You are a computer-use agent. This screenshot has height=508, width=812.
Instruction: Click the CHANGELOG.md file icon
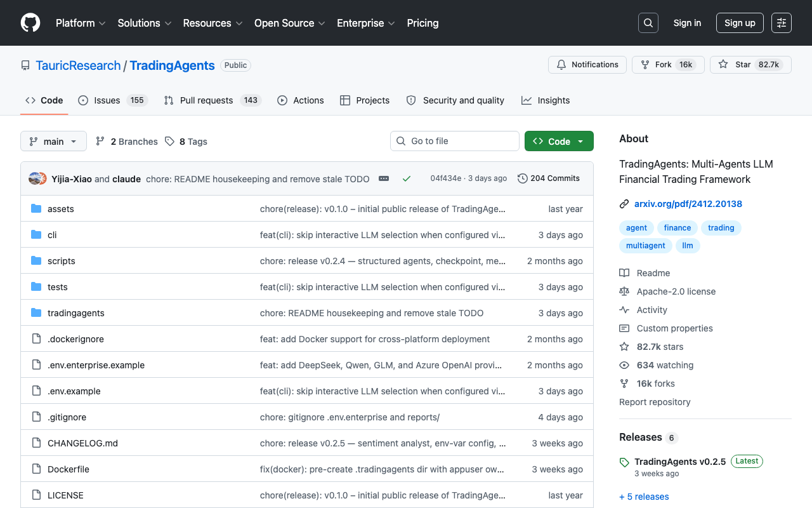point(36,443)
